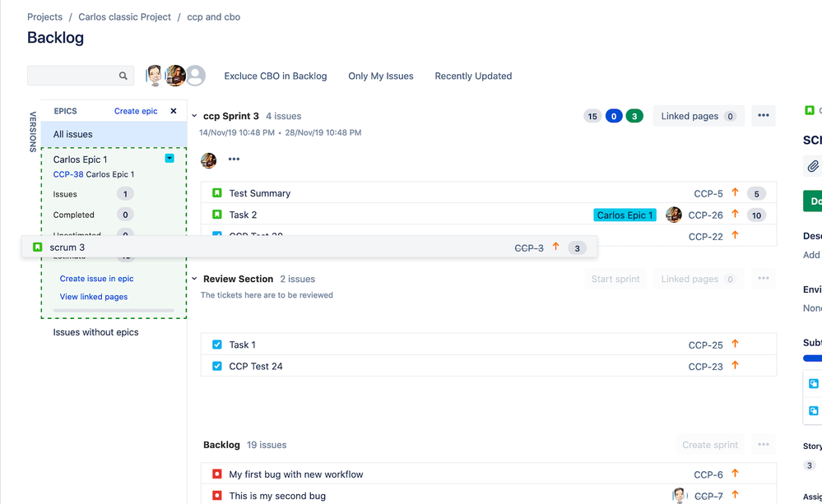This screenshot has height=504, width=822.
Task: Close the Epics panel with X
Action: coord(174,111)
